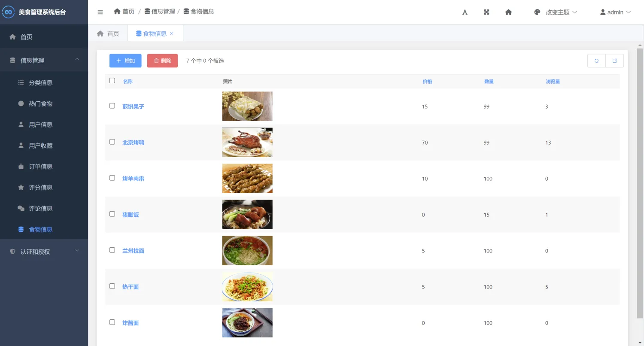This screenshot has width=644, height=346.
Task: Check the box for 炸酱面
Action: pyautogui.click(x=112, y=322)
